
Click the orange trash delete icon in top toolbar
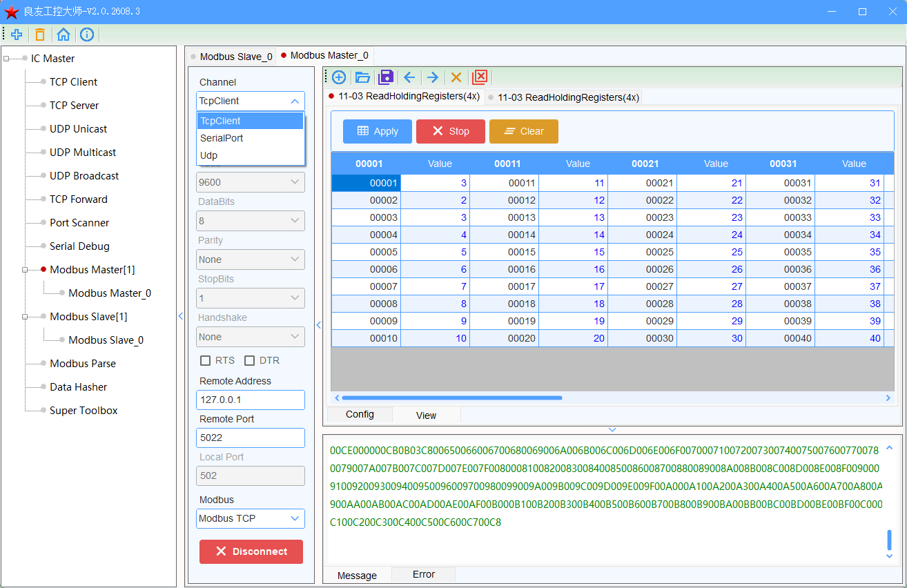pyautogui.click(x=40, y=35)
